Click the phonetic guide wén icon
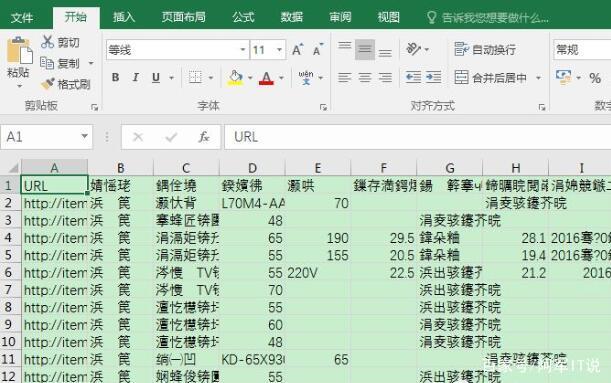 (x=306, y=78)
